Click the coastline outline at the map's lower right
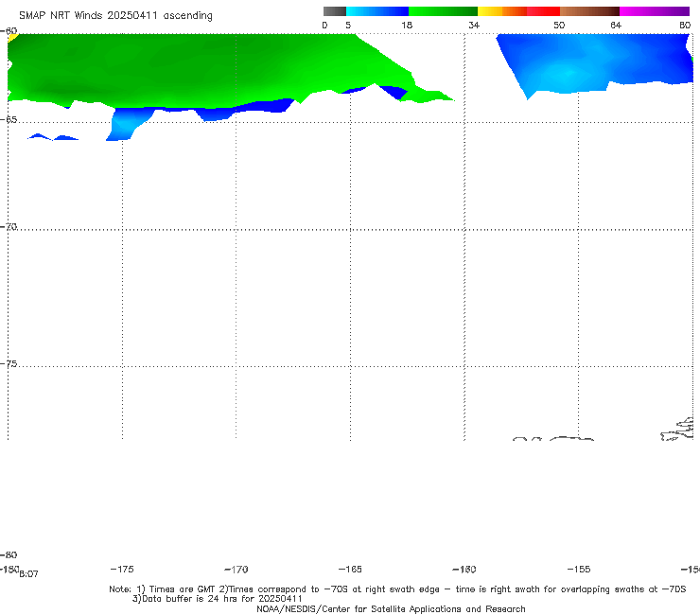The width and height of the screenshot is (700, 615). 677,430
